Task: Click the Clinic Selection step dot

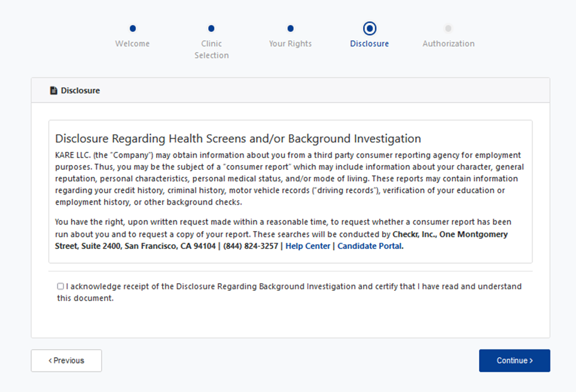Action: pos(211,27)
